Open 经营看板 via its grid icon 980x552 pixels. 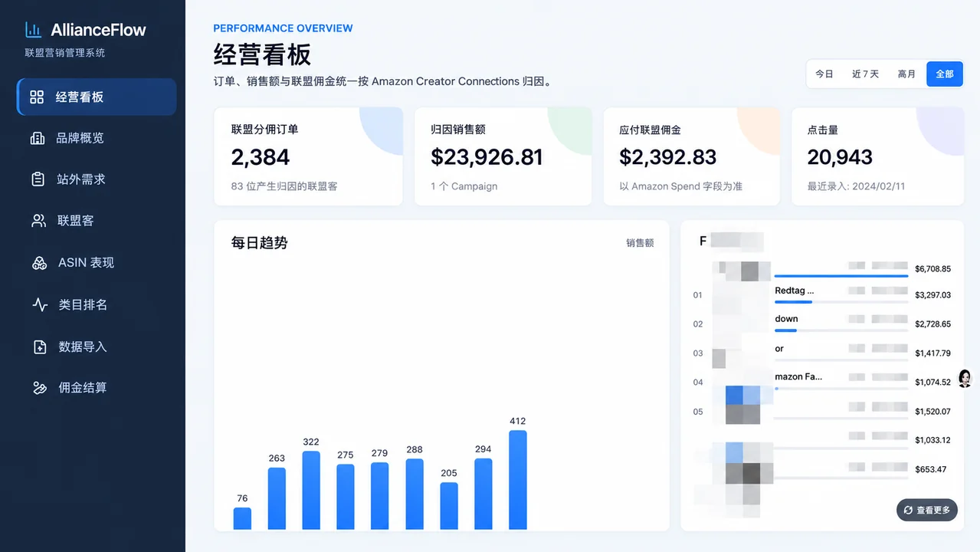point(37,97)
